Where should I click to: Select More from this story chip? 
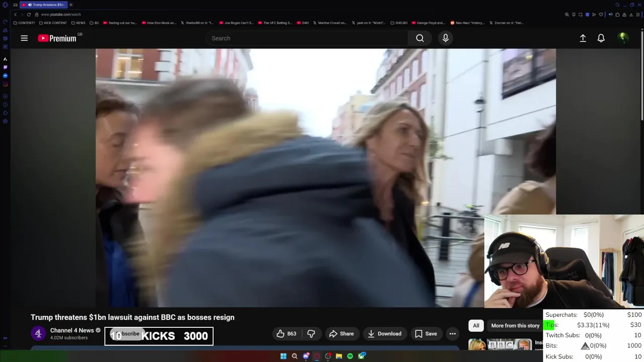click(515, 326)
